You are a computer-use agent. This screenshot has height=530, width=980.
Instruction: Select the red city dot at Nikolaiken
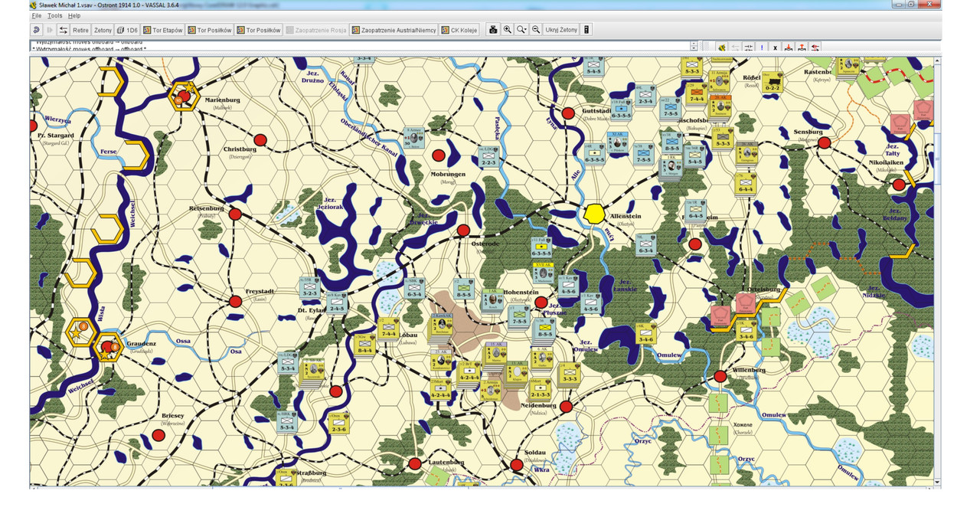(x=899, y=185)
